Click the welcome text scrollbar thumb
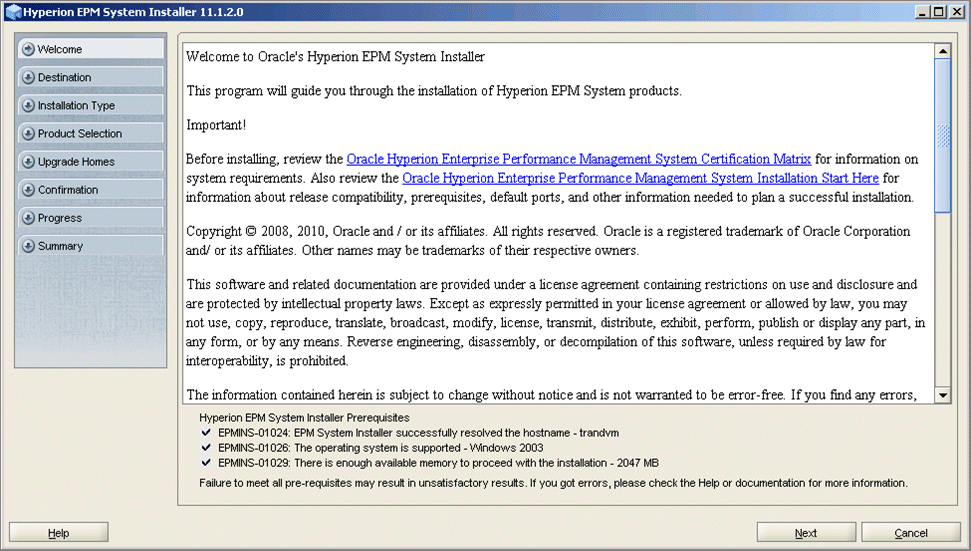 tap(943, 136)
